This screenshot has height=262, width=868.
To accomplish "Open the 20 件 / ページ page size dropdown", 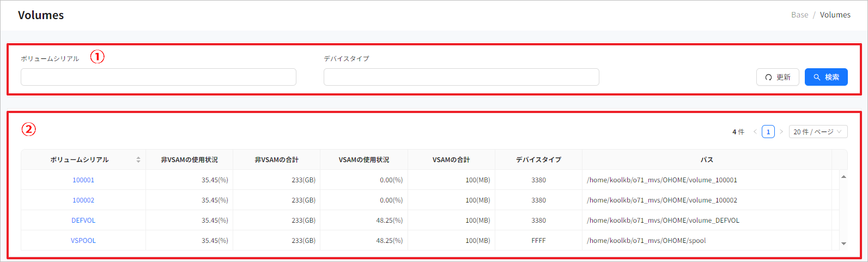I will (x=818, y=132).
